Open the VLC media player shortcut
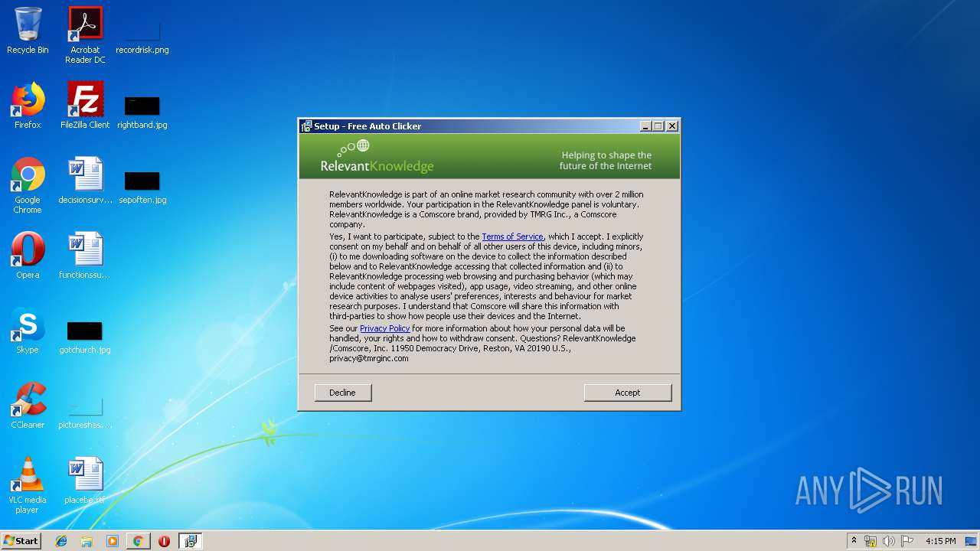 (28, 485)
